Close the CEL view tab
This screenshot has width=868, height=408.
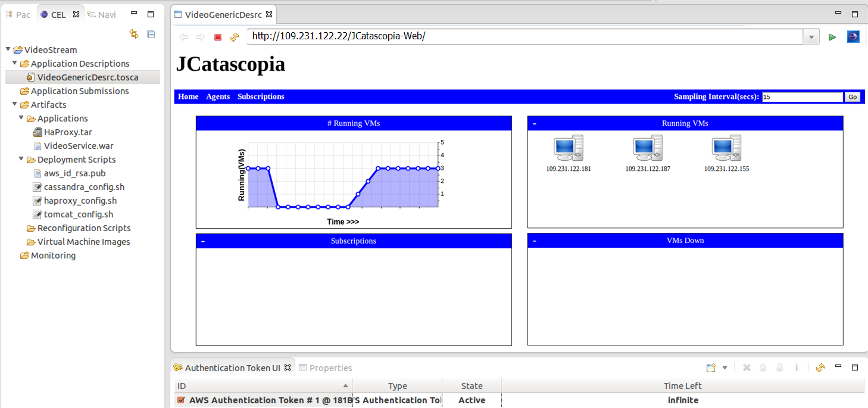coord(76,14)
